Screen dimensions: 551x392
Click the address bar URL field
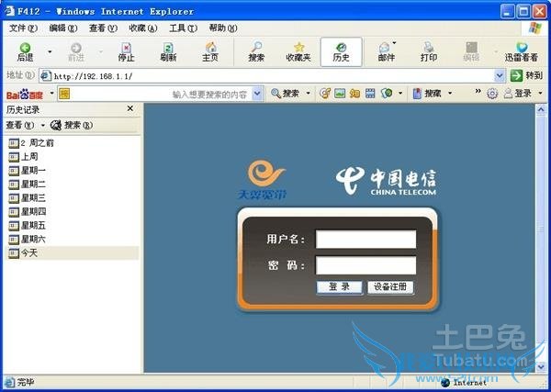pos(267,76)
